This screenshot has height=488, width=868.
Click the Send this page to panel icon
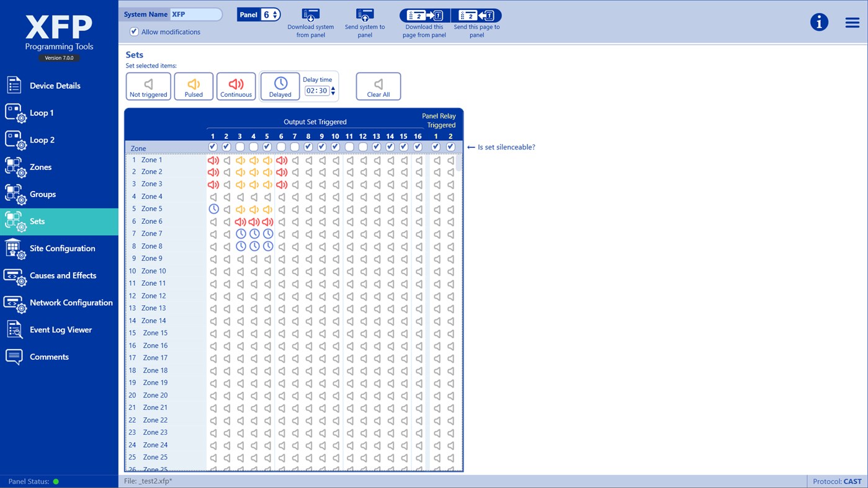tap(476, 16)
